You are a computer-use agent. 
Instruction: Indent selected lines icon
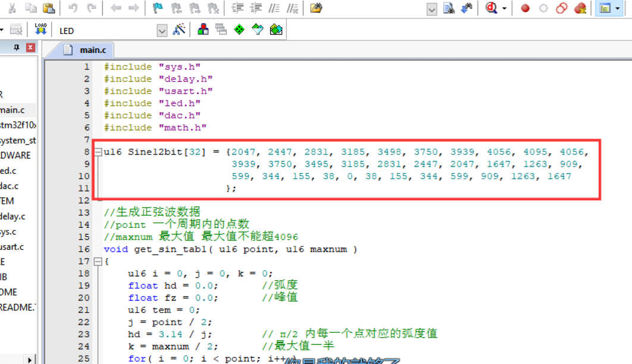(237, 8)
